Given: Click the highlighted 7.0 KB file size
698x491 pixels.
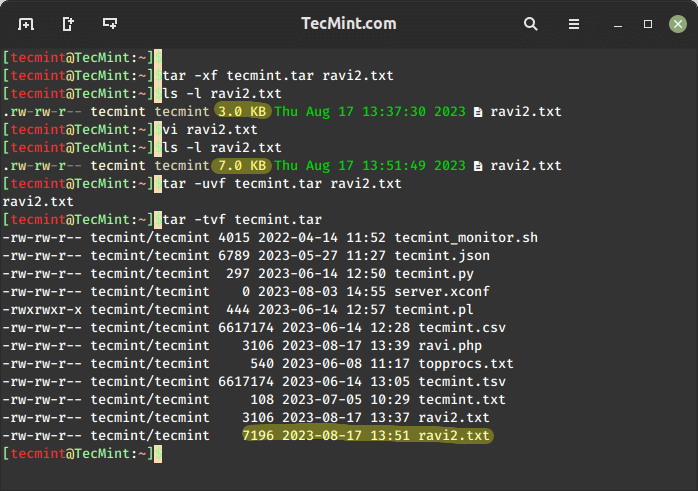Looking at the screenshot, I should pos(243,165).
